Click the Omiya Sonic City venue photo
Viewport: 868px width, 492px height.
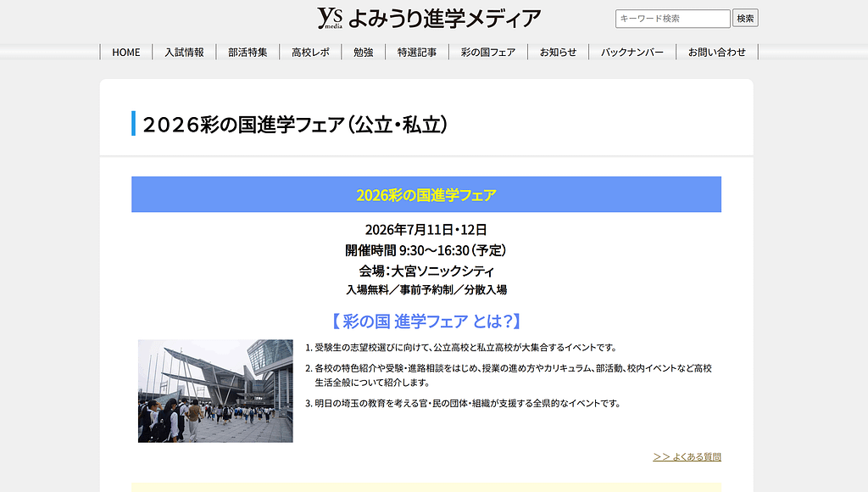tap(215, 391)
